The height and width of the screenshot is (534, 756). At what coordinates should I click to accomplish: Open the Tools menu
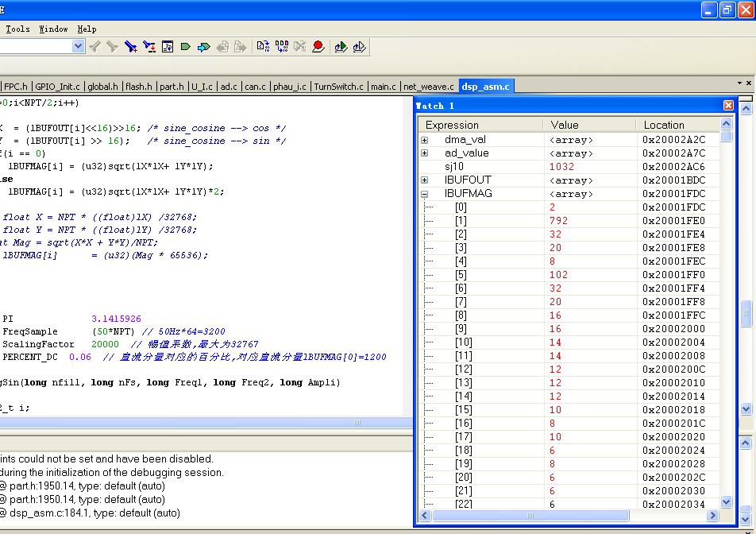tap(17, 29)
